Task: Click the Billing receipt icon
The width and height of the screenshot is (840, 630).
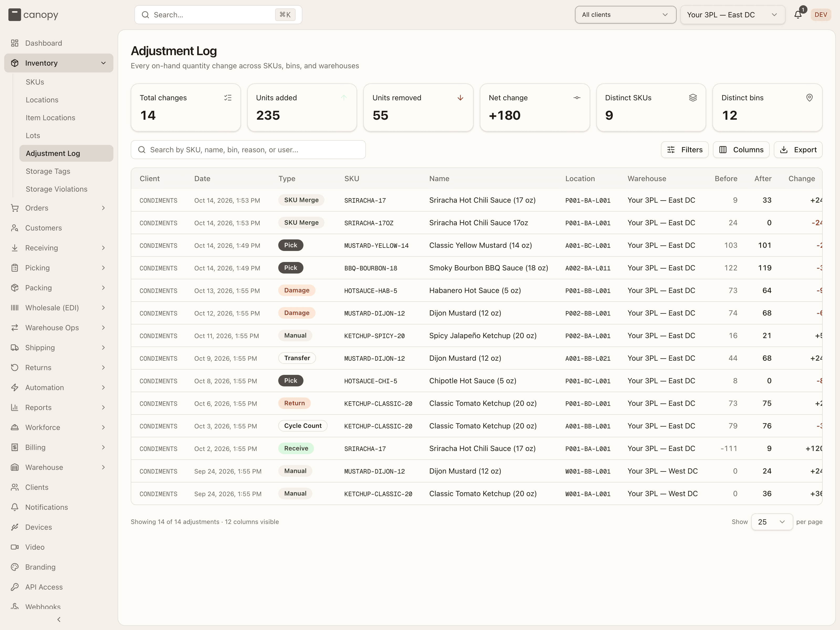Action: click(15, 447)
